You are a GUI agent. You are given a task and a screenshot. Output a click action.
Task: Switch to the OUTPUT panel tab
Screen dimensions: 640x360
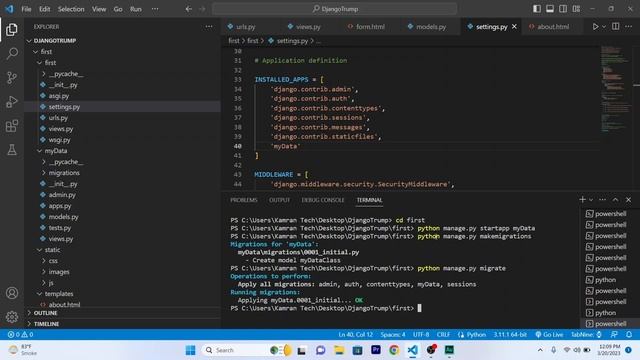(280, 200)
